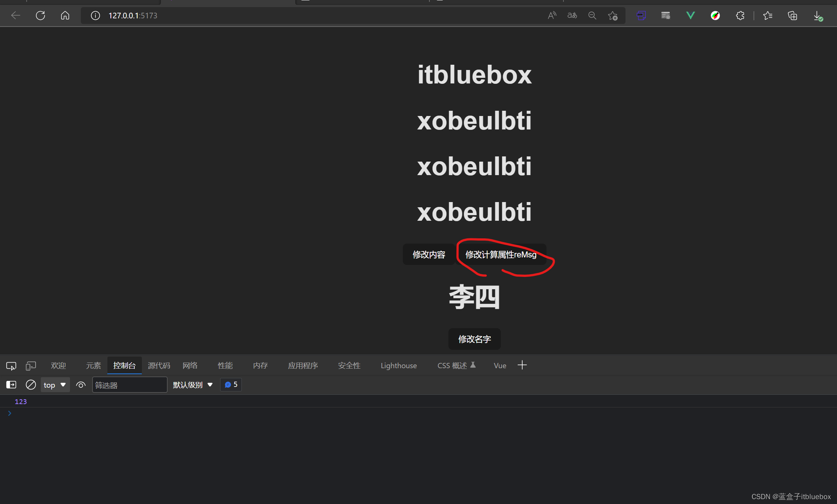837x504 pixels.
Task: Open the collections icon
Action: pyautogui.click(x=792, y=15)
